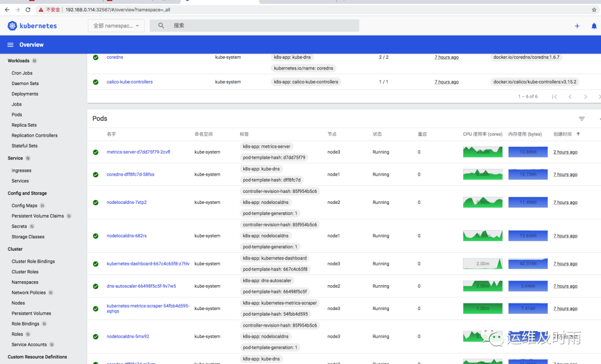Click the Kubernetes logo icon
Image resolution: width=601 pixels, height=364 pixels.
pyautogui.click(x=12, y=26)
